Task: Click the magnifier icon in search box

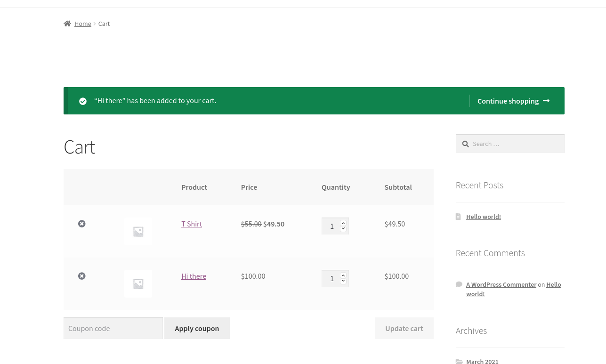Action: coord(465,144)
